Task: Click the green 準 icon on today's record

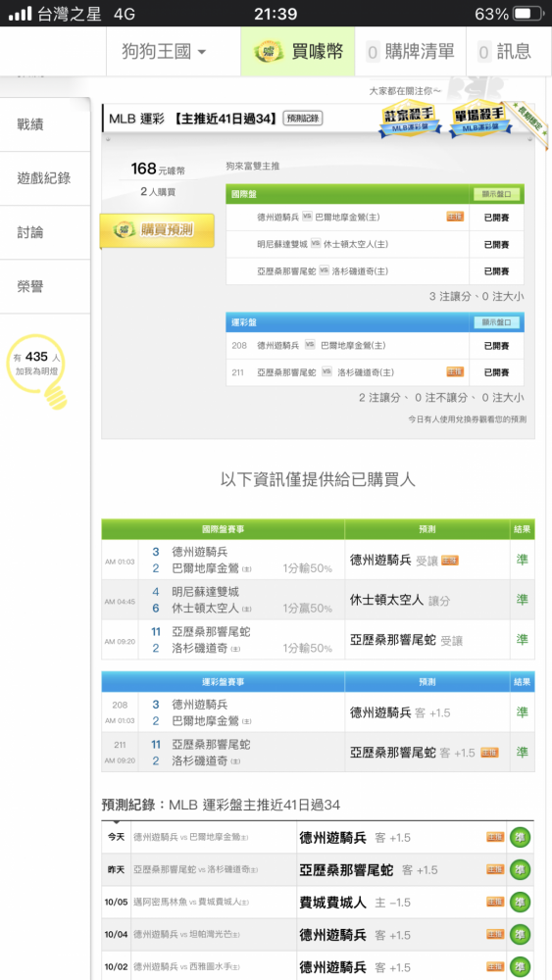Action: [x=520, y=837]
